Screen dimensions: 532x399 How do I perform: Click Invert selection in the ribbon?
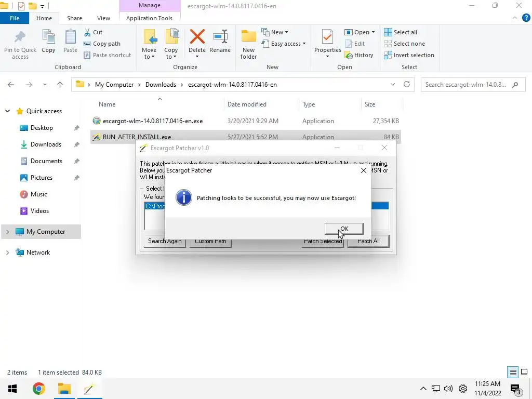pyautogui.click(x=409, y=55)
